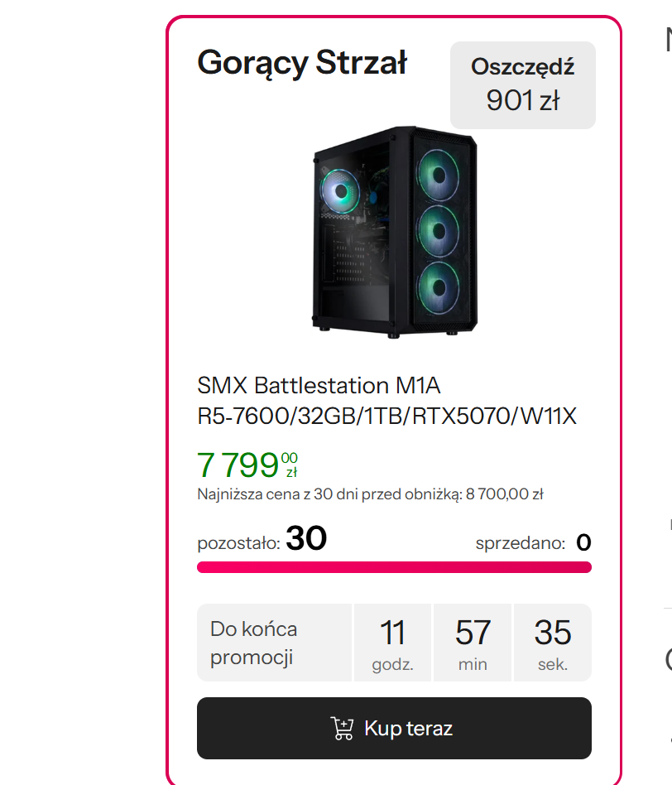
Task: Click the lowest 30-day price note
Action: [x=370, y=494]
